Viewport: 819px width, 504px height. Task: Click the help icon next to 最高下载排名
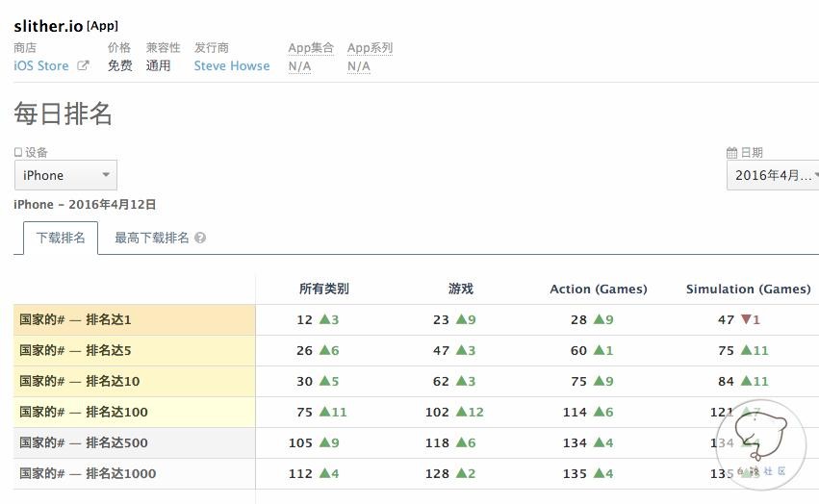(x=200, y=238)
